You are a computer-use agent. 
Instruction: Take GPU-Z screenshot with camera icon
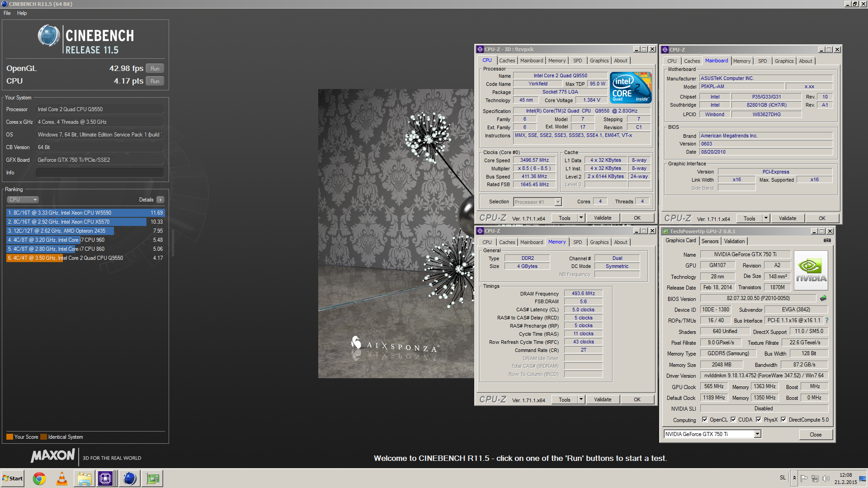coord(827,241)
